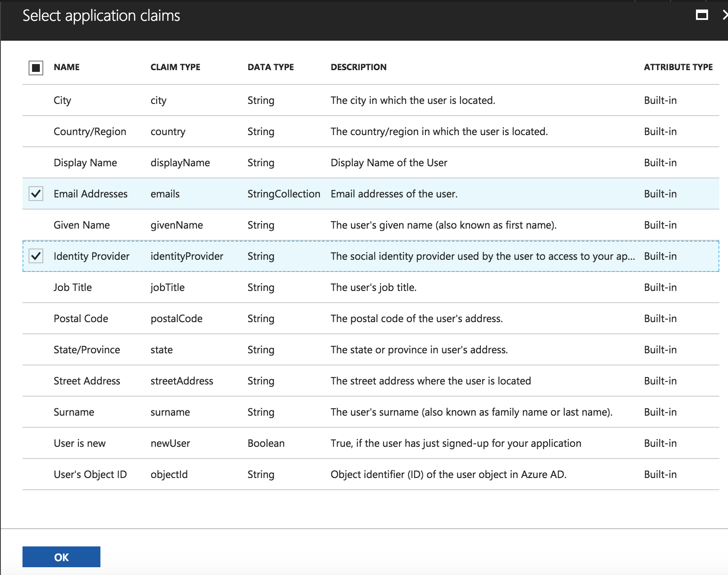Click the 'Boolean' data type cell

[x=266, y=443]
